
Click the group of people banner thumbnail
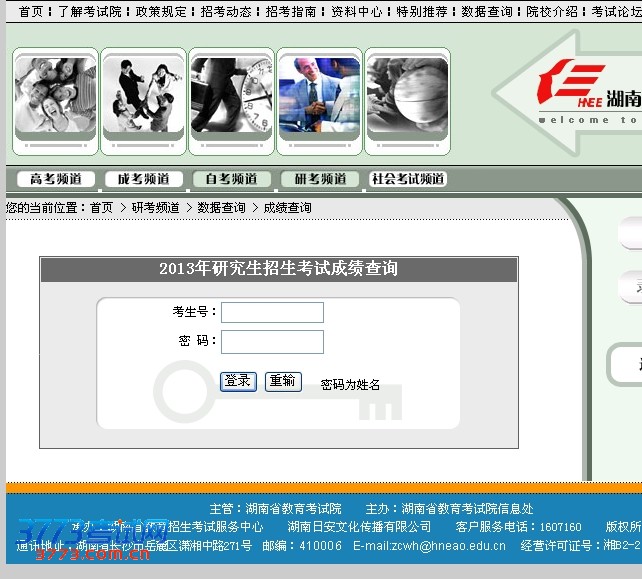click(56, 101)
